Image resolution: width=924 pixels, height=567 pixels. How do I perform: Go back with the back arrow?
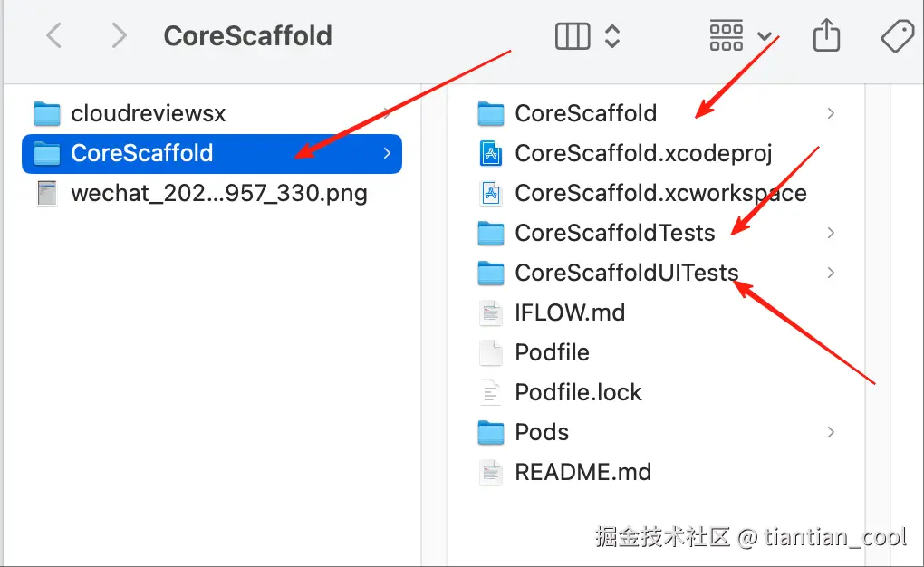(x=54, y=35)
